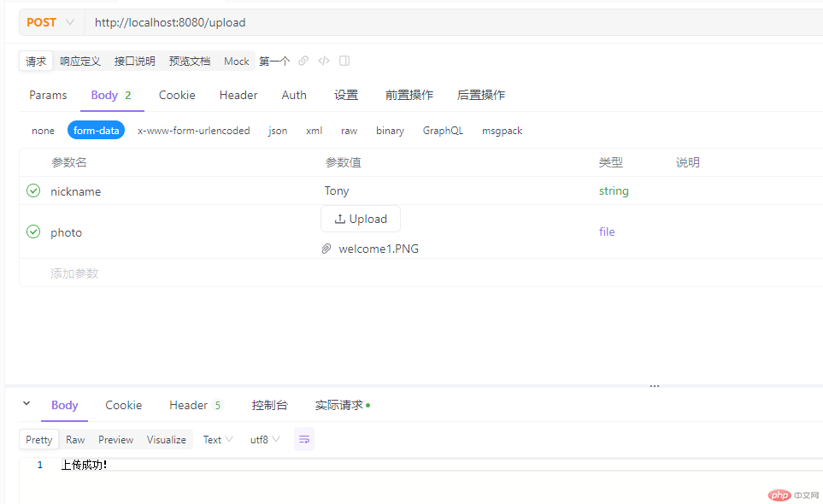Click the link icon next to 第一个
This screenshot has width=823, height=504.
point(303,61)
